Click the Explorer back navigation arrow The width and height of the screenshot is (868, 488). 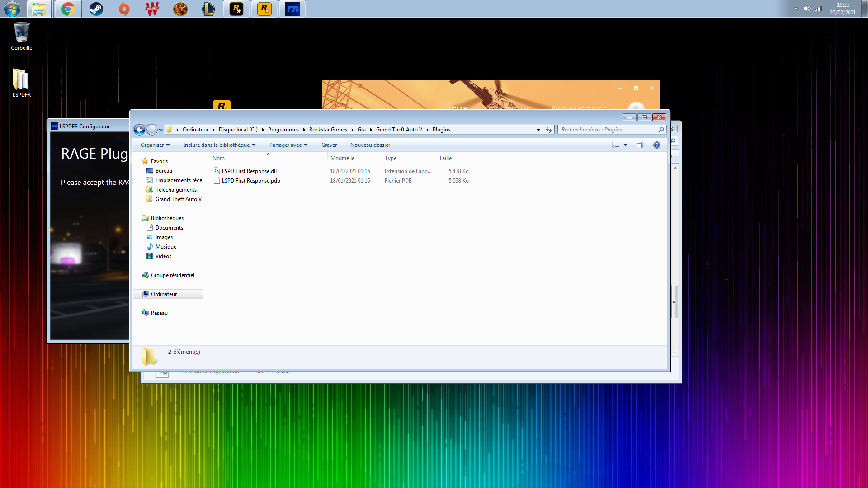click(139, 130)
